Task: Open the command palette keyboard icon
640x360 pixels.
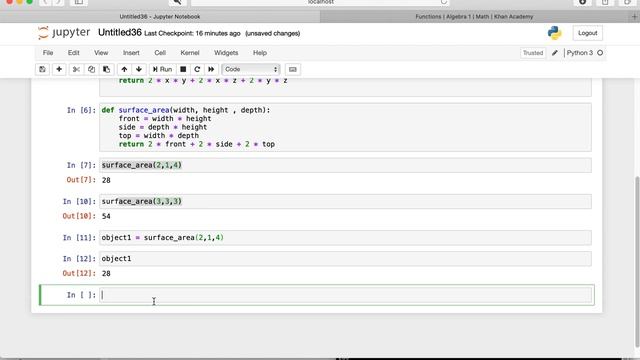Action: pyautogui.click(x=293, y=69)
